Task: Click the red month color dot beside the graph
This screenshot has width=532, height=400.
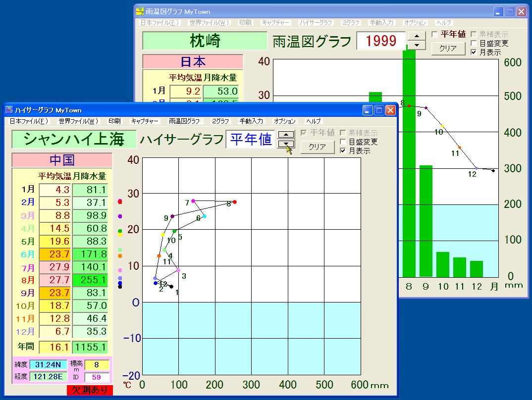Action: click(x=120, y=201)
